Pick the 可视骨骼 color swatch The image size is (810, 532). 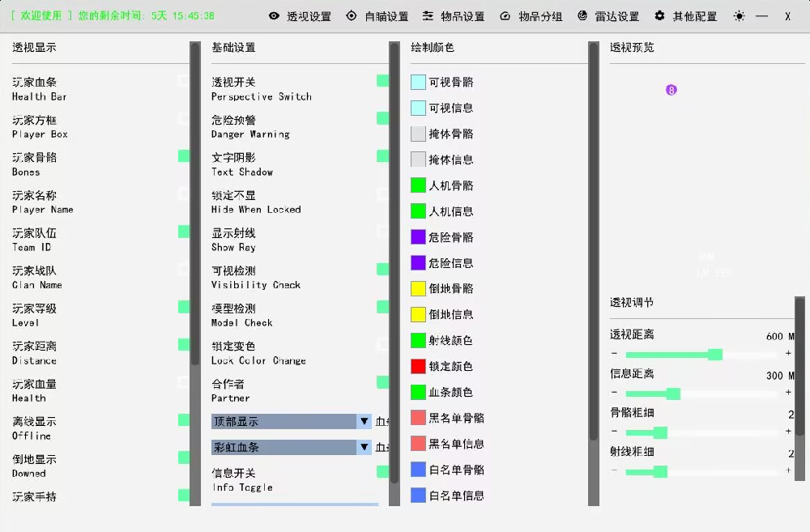pyautogui.click(x=418, y=82)
